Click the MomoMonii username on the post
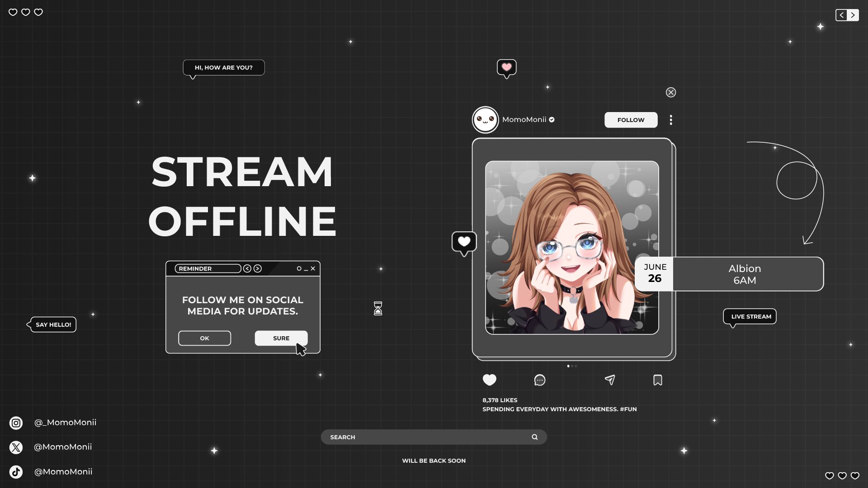This screenshot has width=868, height=488. [x=524, y=120]
